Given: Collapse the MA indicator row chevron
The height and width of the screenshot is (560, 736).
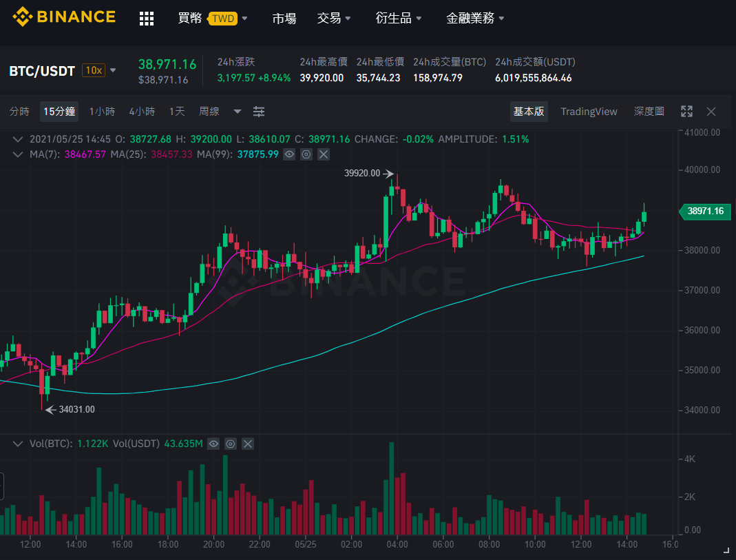Looking at the screenshot, I should 18,154.
